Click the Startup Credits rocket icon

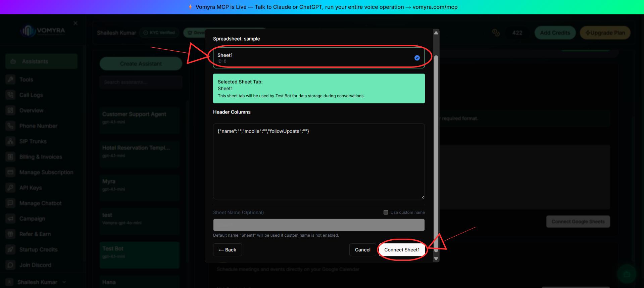[11, 249]
